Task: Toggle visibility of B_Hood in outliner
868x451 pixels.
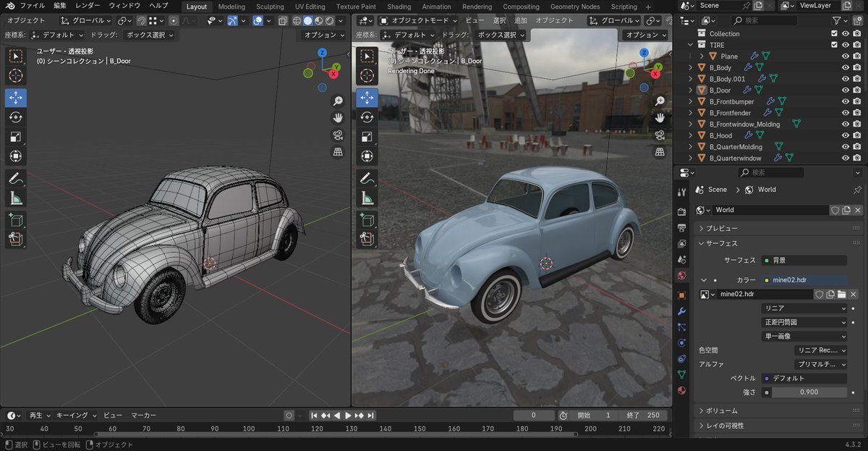Action: [845, 135]
